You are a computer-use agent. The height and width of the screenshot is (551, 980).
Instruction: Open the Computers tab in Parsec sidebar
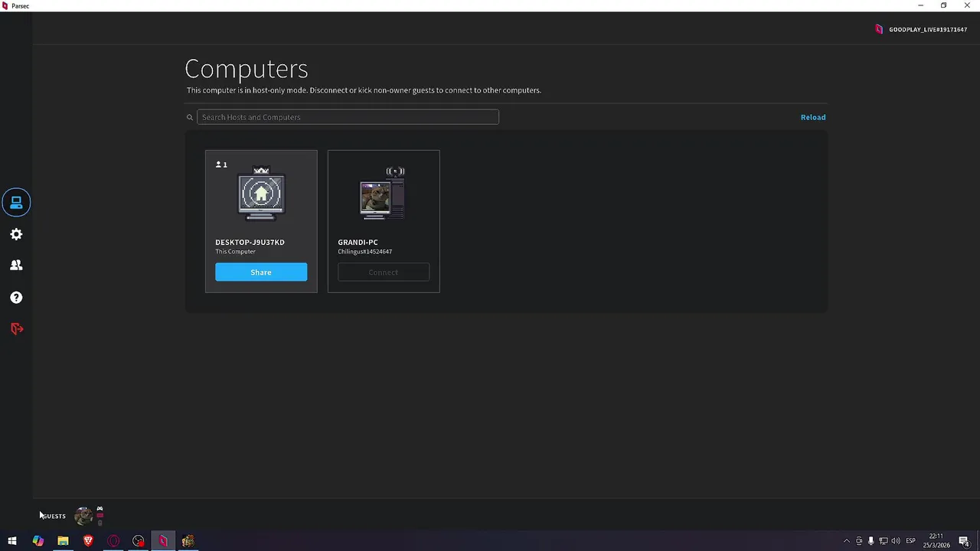pos(16,202)
